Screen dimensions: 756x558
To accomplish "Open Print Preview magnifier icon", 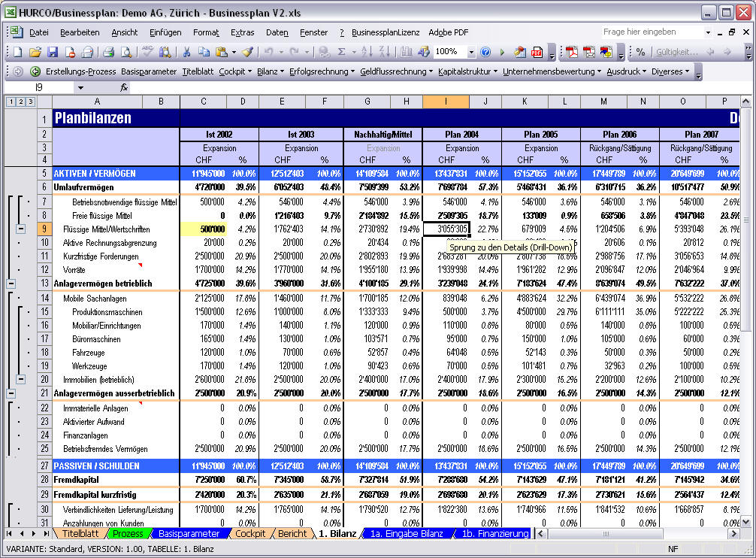I will coord(125,52).
